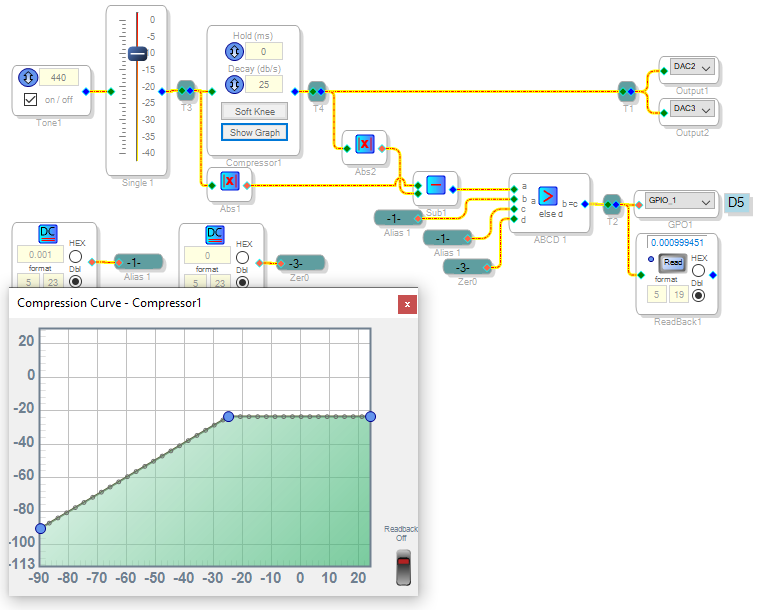
Task: Open the DAC2 output dropdown
Action: pos(692,66)
